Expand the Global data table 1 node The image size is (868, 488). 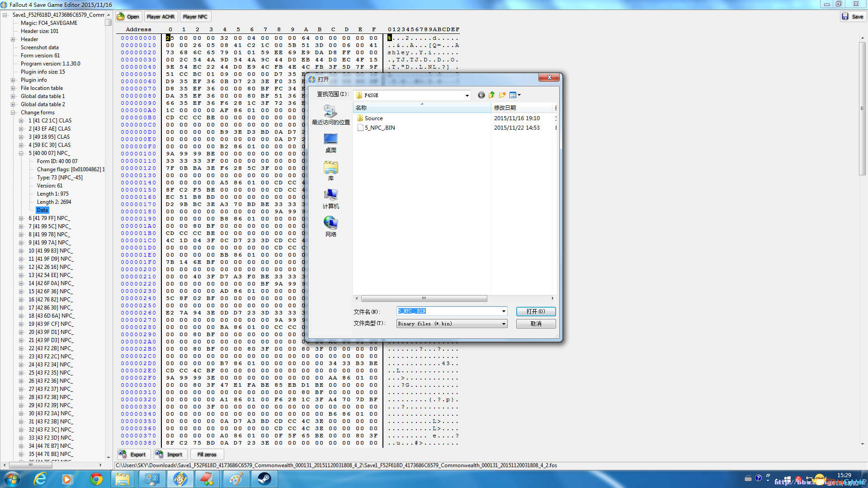(13, 96)
